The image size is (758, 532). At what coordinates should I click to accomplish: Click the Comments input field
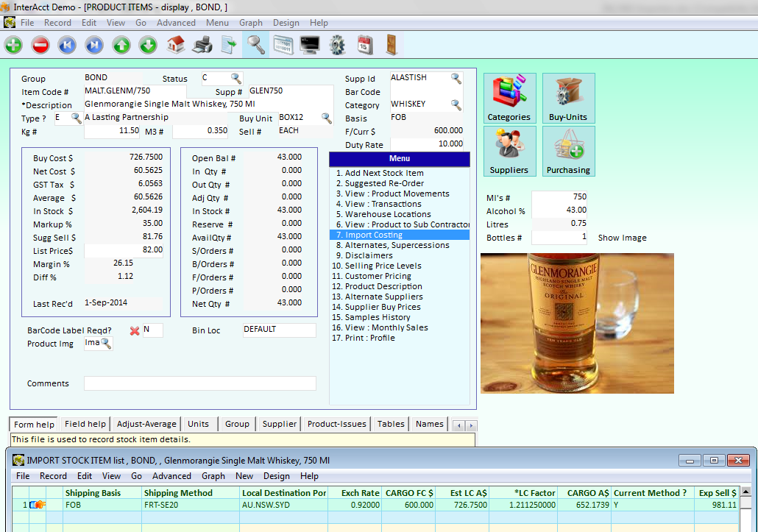[x=200, y=383]
